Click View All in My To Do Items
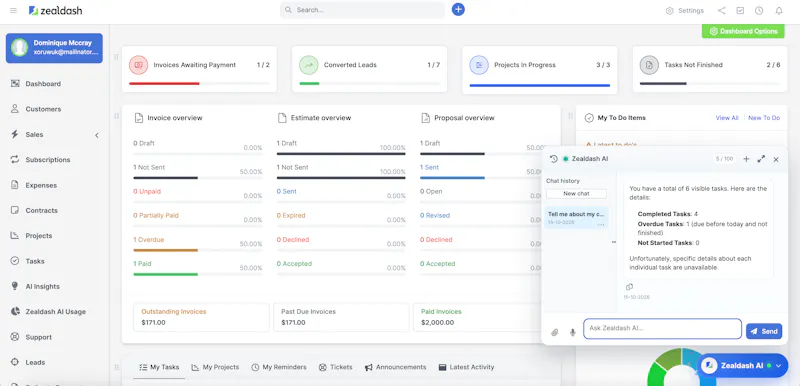The width and height of the screenshot is (800, 386). pos(727,118)
